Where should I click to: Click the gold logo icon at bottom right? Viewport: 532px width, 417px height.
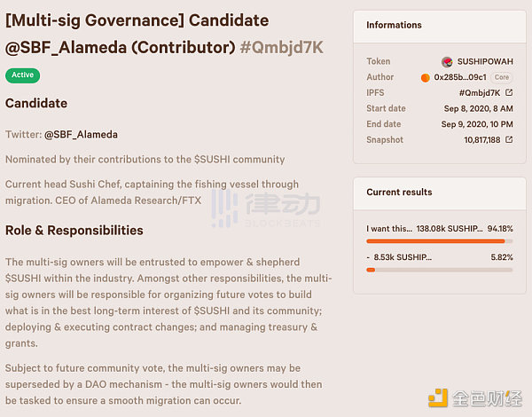click(436, 397)
